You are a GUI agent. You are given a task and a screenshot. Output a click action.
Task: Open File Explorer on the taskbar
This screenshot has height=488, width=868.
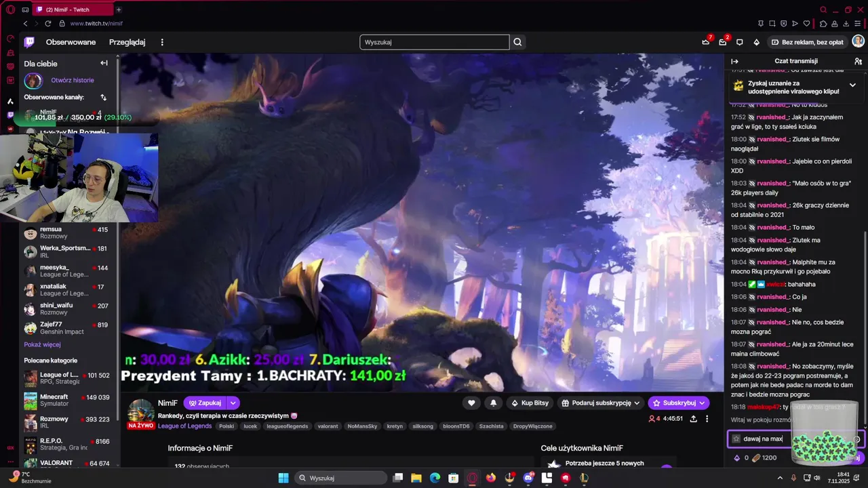(416, 478)
